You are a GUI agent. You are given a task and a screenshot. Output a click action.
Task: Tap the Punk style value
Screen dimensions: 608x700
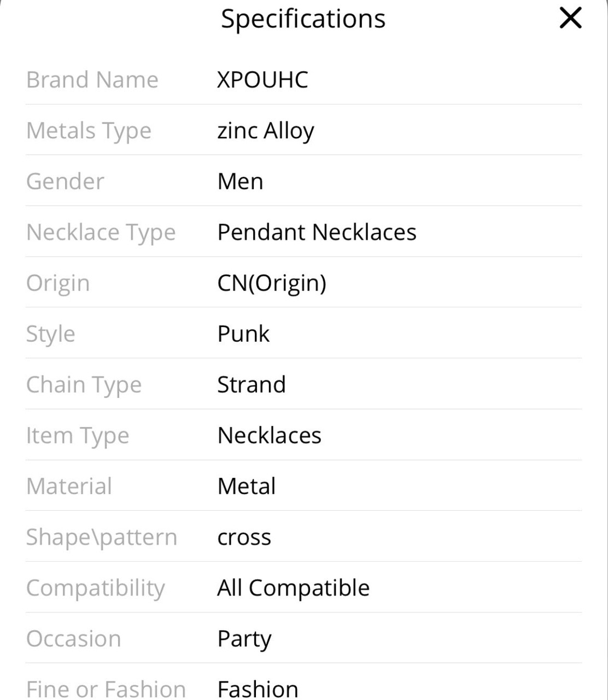243,334
